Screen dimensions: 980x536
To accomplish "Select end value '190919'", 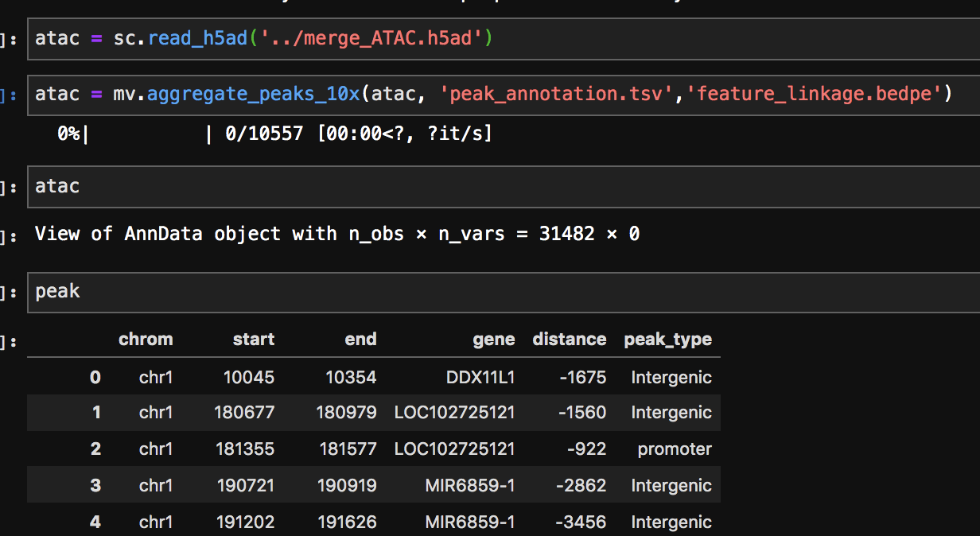I will pos(347,485).
